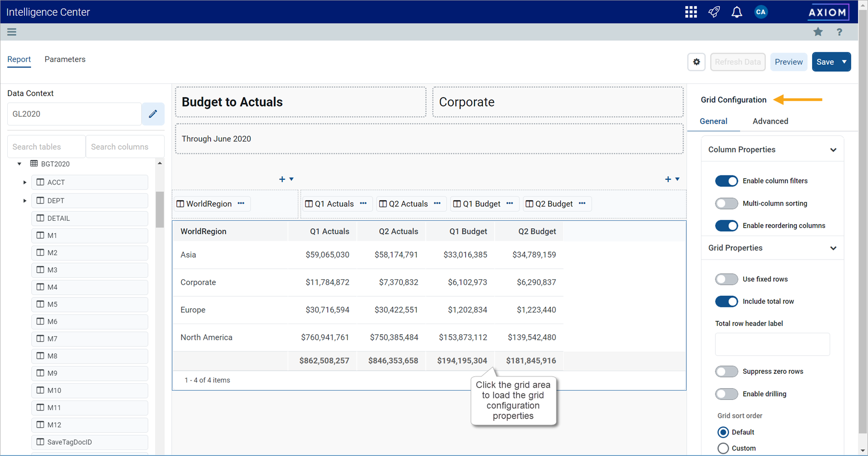
Task: Switch to the Parameters tab
Action: tap(65, 59)
